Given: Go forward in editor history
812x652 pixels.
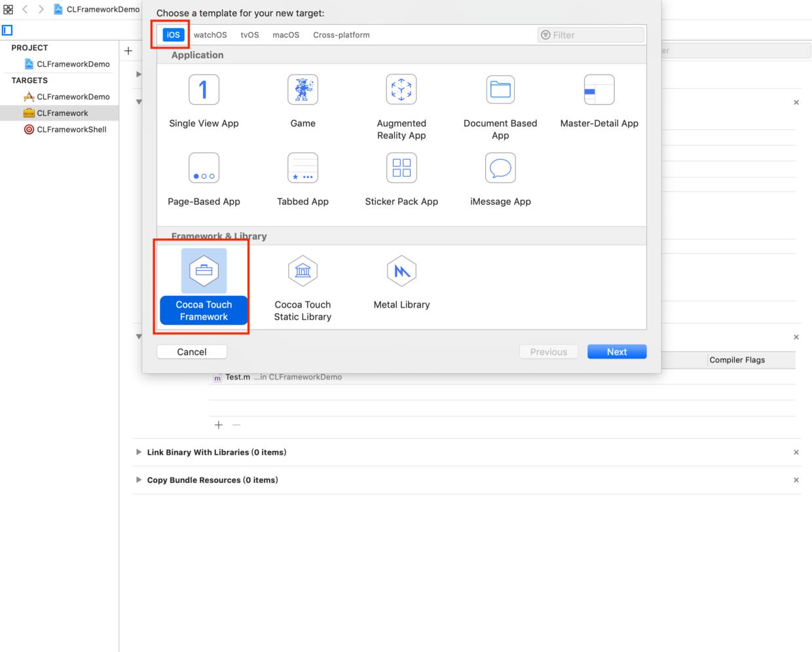Looking at the screenshot, I should click(x=41, y=9).
